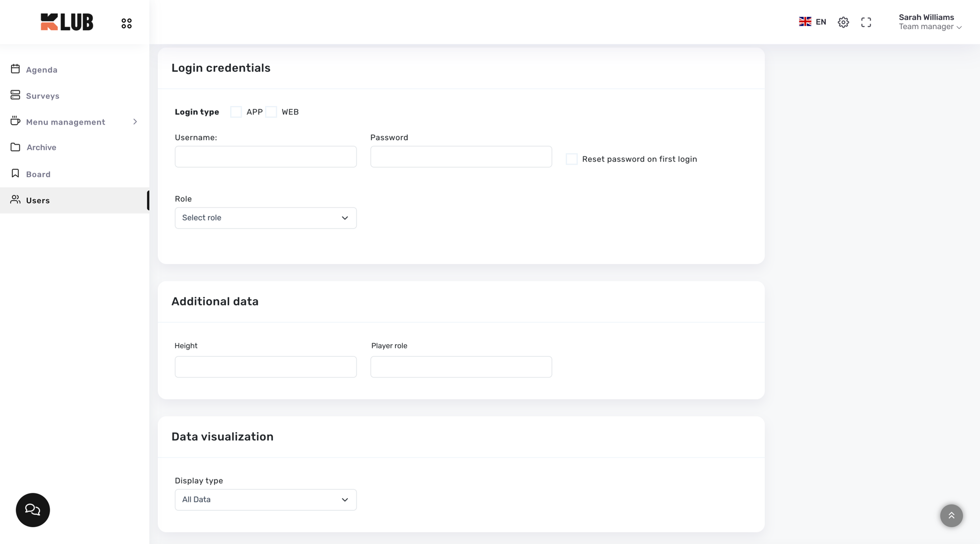This screenshot has height=544, width=980.
Task: Go to Surveys in the sidebar
Action: (x=42, y=96)
